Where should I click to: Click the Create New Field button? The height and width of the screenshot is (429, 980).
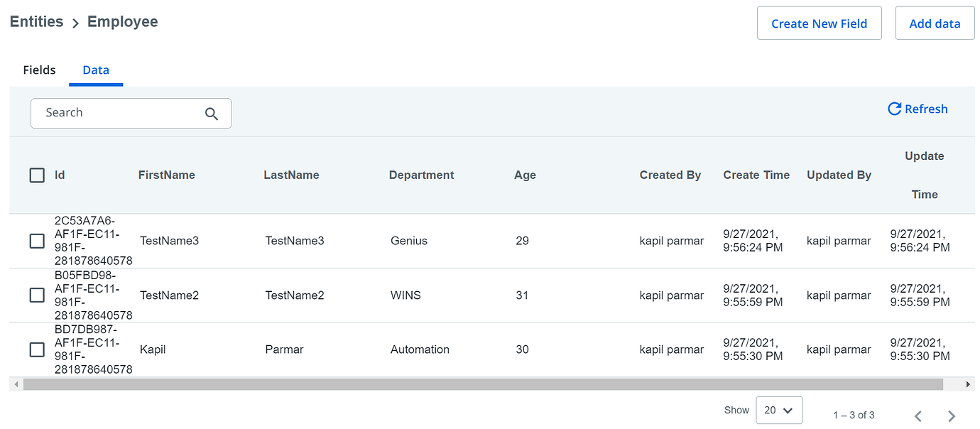(x=819, y=23)
